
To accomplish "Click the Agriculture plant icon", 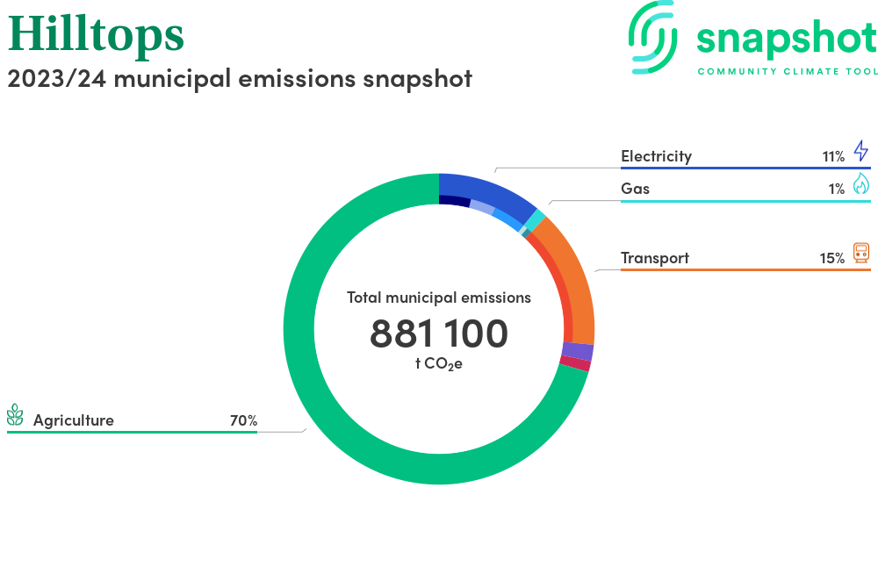I will tap(15, 415).
